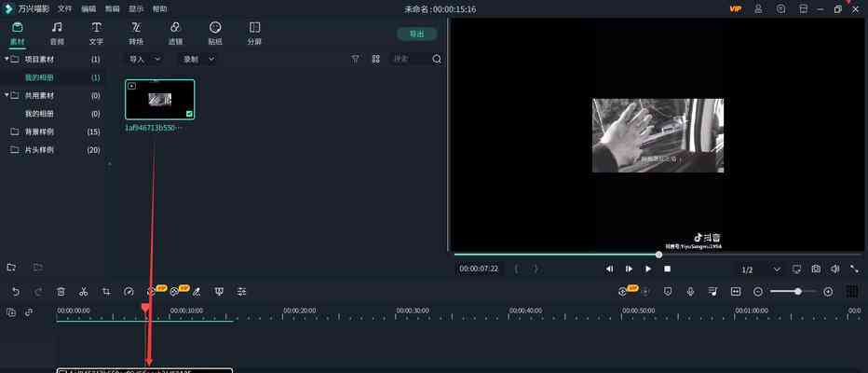Viewport: 868px width, 373px height.
Task: Open the speed gauge control
Action: (129, 292)
